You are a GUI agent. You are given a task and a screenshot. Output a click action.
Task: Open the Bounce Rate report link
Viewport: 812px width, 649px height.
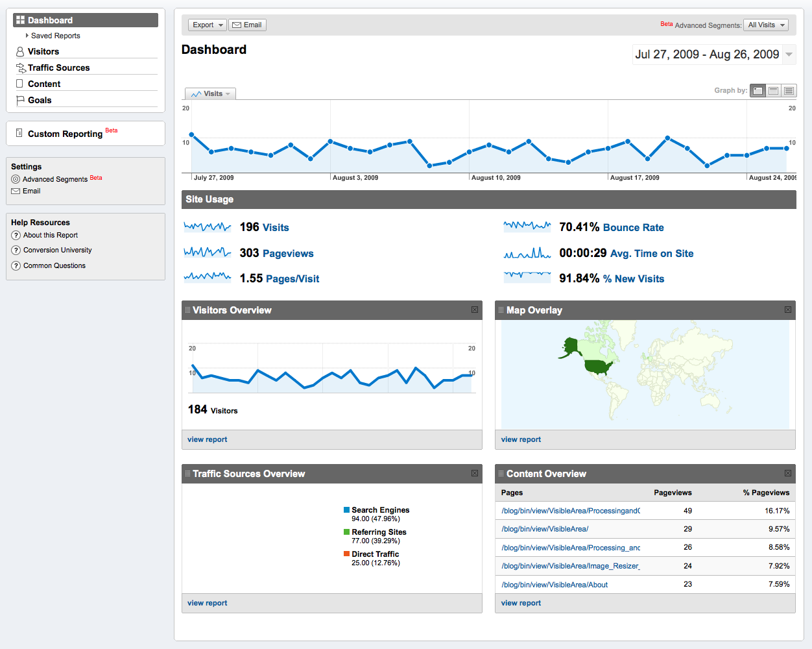coord(633,228)
